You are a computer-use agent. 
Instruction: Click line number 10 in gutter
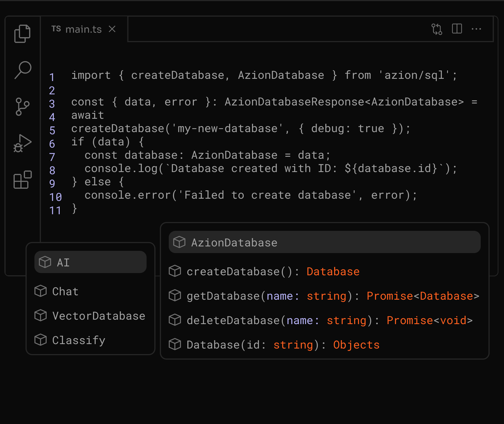(55, 197)
